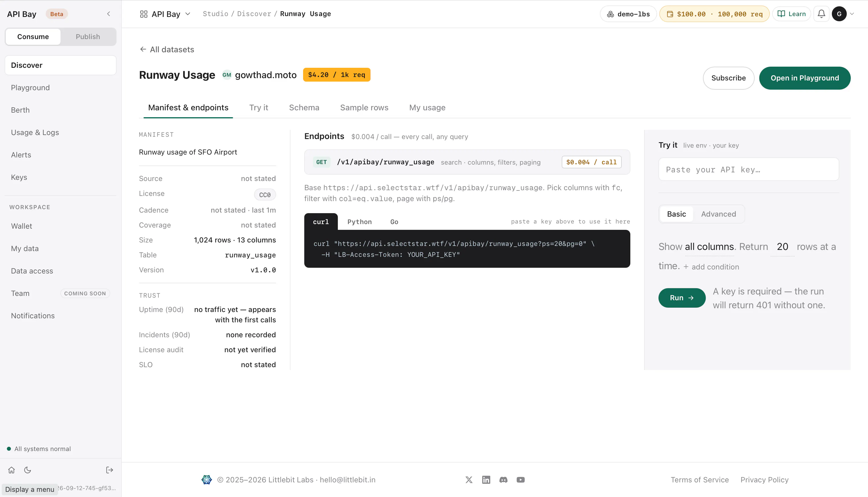Click the Subscribe button
The width and height of the screenshot is (868, 497).
point(728,78)
